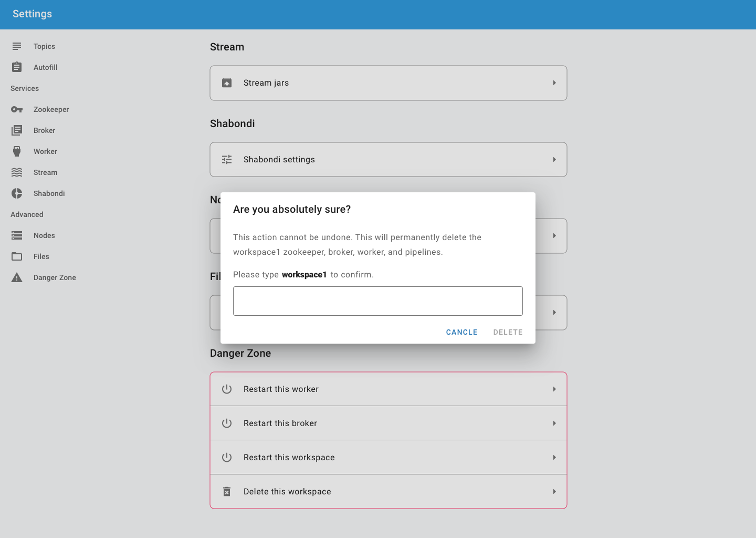Click the Broker library icon
Image resolution: width=756 pixels, height=538 pixels.
click(17, 130)
